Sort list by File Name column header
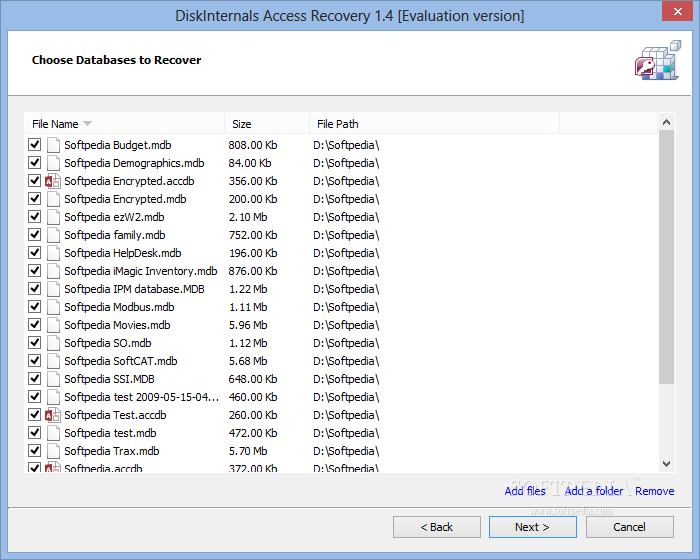 pyautogui.click(x=124, y=124)
